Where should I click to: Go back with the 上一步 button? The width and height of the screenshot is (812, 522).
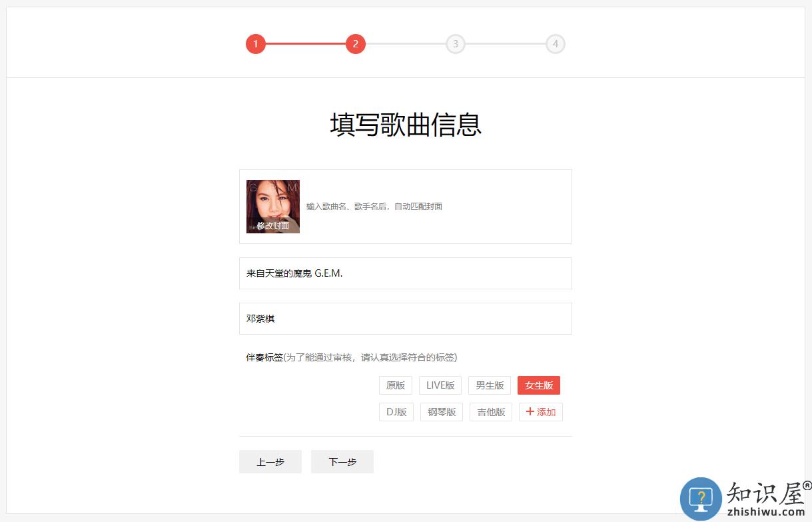270,462
